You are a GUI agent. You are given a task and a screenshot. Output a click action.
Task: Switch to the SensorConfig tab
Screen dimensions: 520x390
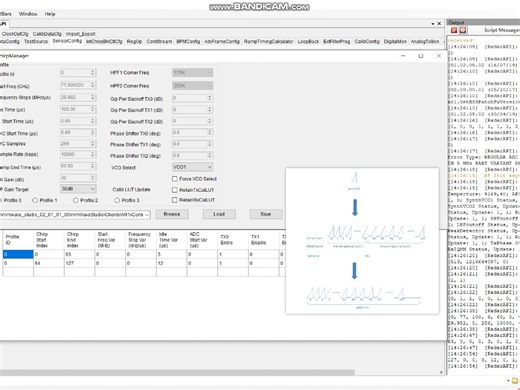click(x=67, y=41)
